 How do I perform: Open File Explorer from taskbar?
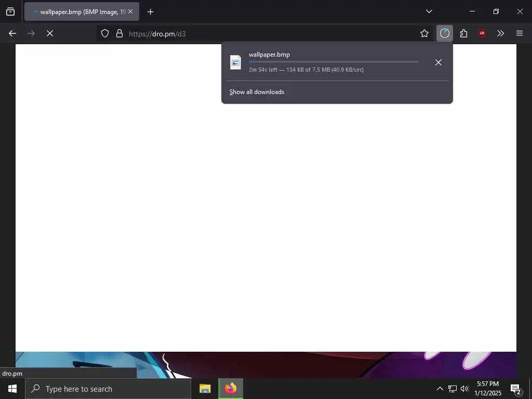205,389
